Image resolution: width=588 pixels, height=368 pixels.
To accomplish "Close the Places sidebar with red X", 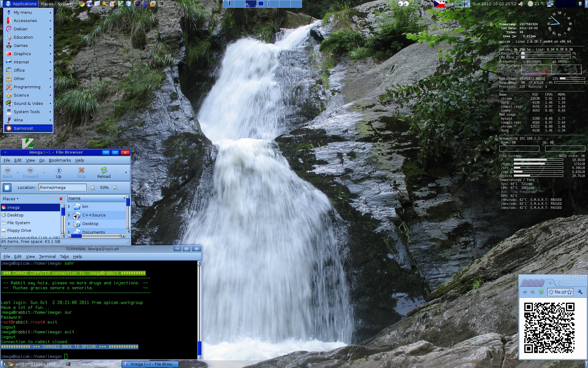I will [x=61, y=199].
